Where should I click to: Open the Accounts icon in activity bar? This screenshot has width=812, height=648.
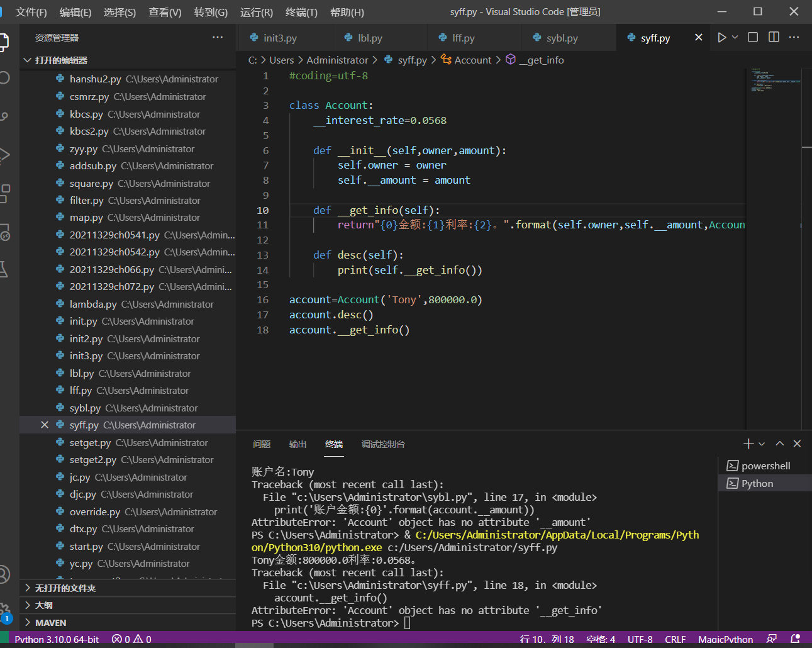coord(4,574)
